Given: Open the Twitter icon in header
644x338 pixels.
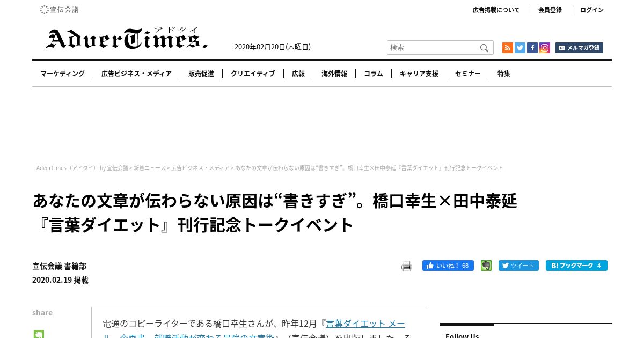Looking at the screenshot, I should point(520,48).
